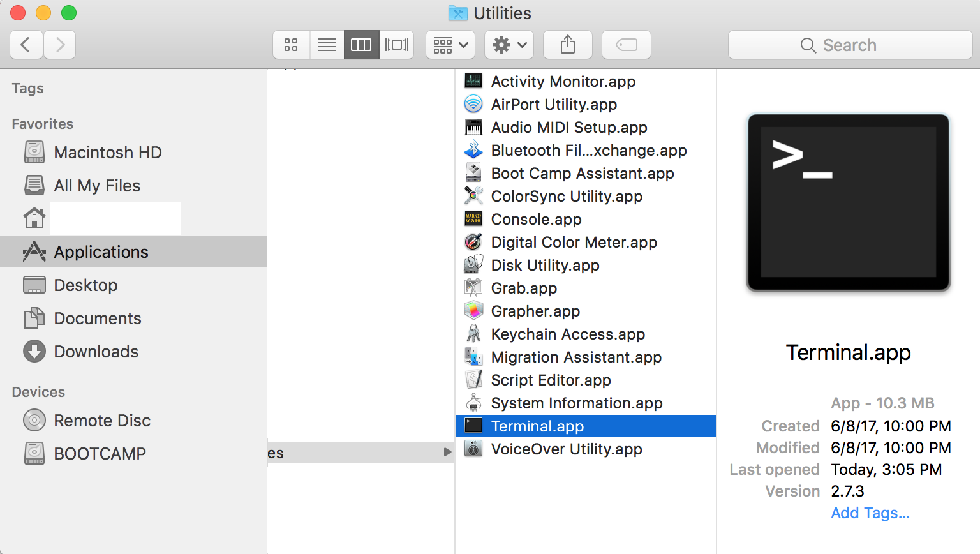Expand the Utilities folder row arrow

[447, 453]
